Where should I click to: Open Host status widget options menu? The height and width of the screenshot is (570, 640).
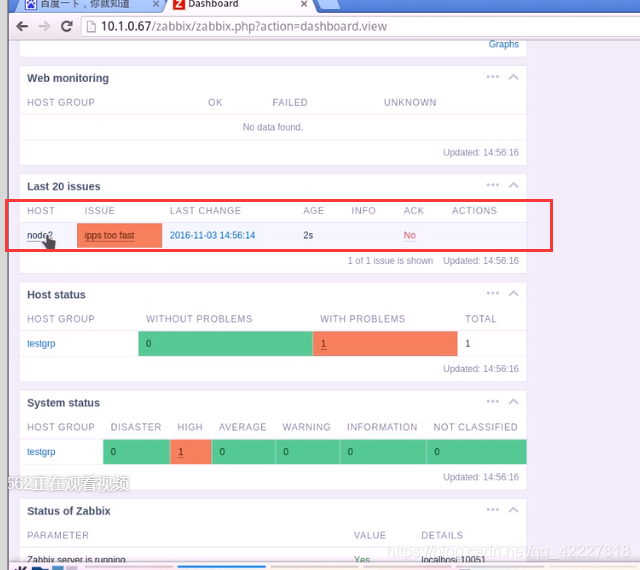click(x=493, y=293)
